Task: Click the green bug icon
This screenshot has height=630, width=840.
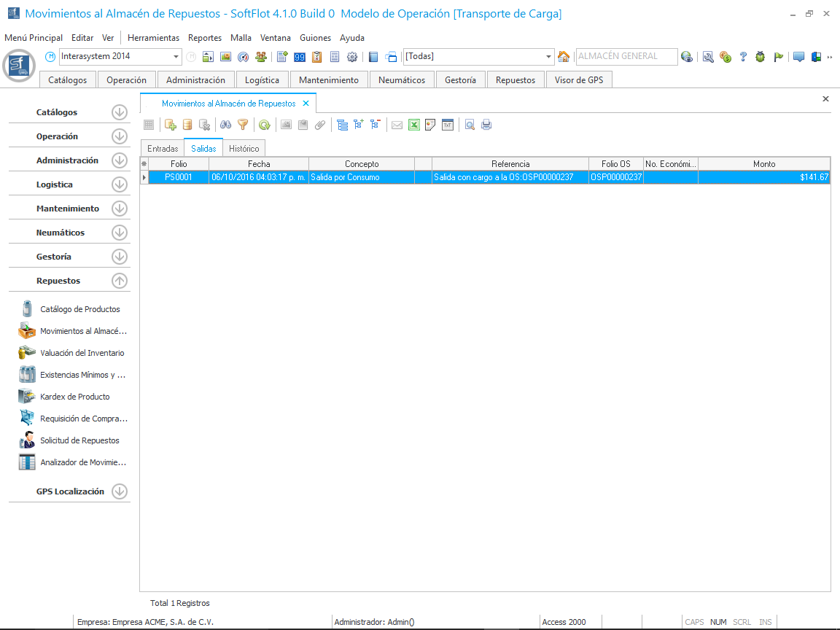Action: [x=761, y=57]
